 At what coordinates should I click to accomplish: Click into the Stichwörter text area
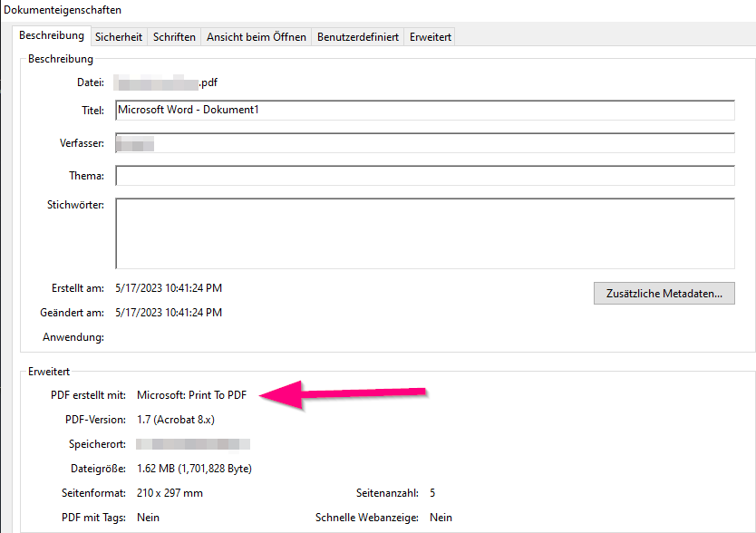click(x=425, y=234)
